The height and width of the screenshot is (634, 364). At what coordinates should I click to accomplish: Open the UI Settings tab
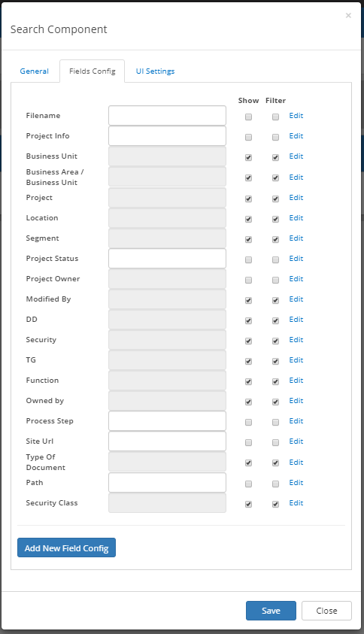pyautogui.click(x=156, y=71)
